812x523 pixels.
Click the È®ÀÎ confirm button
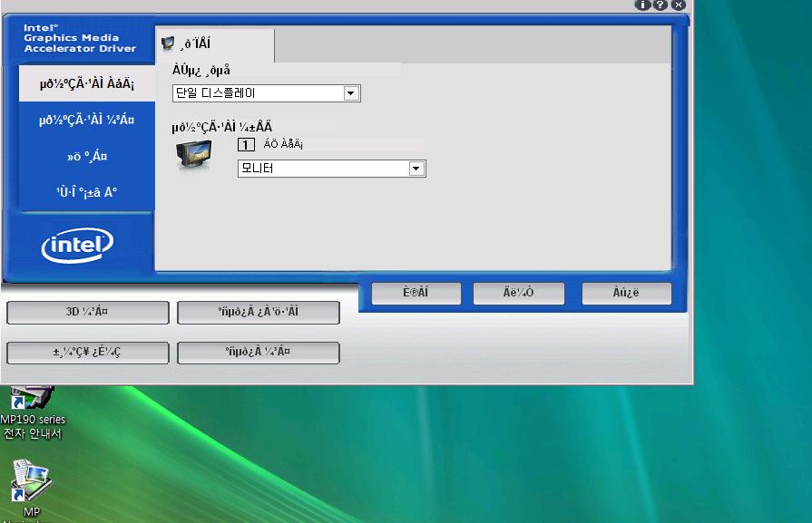[416, 293]
